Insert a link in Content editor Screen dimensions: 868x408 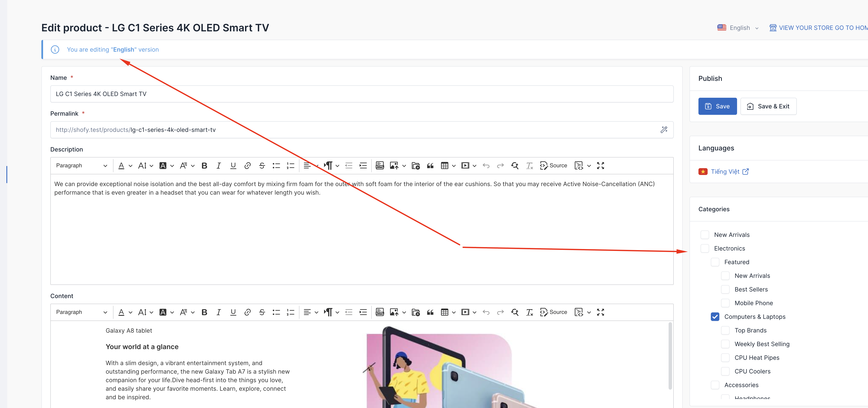(x=247, y=312)
